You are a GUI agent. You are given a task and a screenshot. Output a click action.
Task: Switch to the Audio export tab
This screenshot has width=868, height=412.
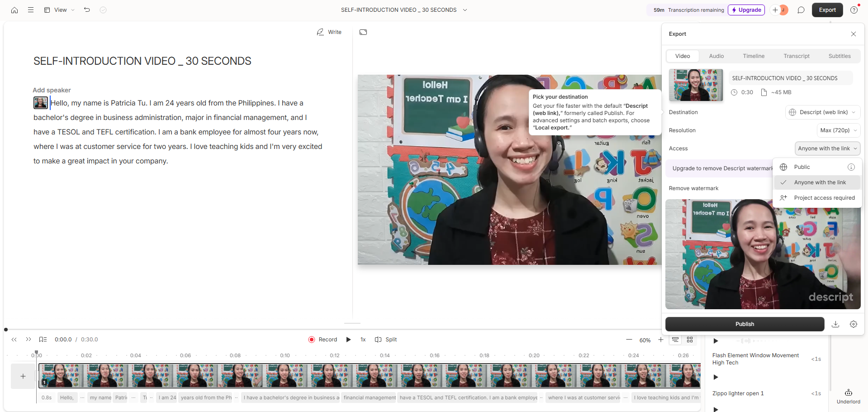(x=716, y=56)
